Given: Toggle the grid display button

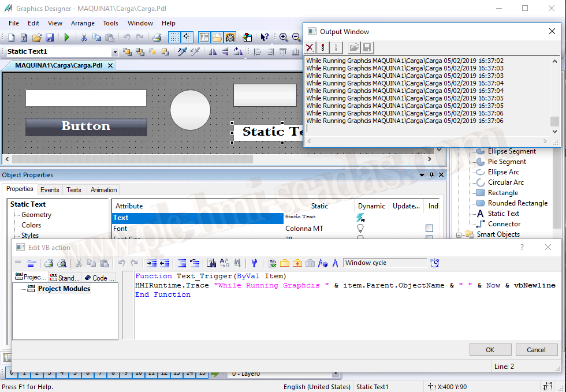Looking at the screenshot, I should point(174,38).
